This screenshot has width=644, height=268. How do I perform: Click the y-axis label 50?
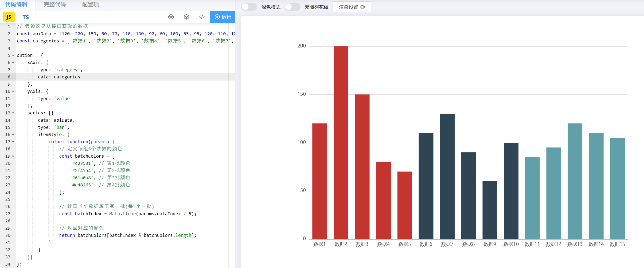click(x=303, y=190)
